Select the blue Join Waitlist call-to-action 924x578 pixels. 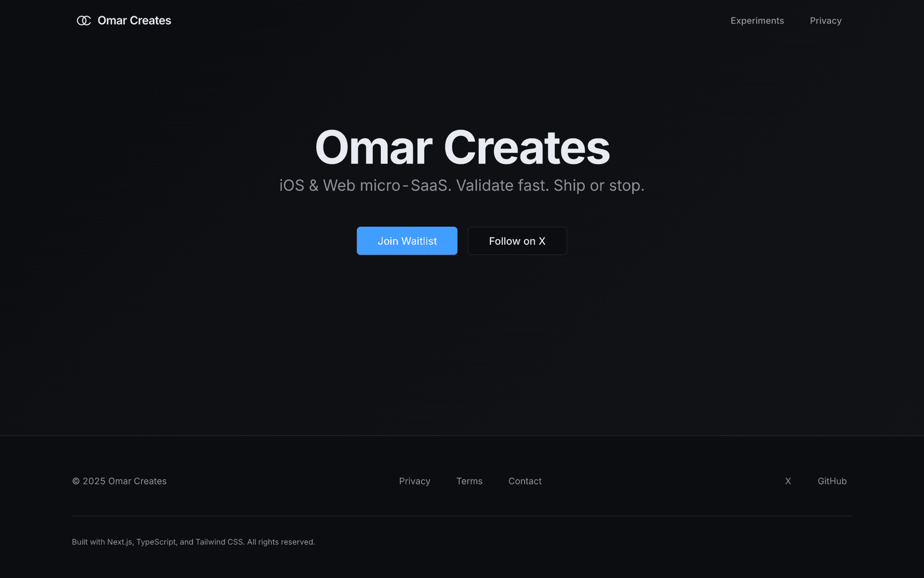coord(407,241)
